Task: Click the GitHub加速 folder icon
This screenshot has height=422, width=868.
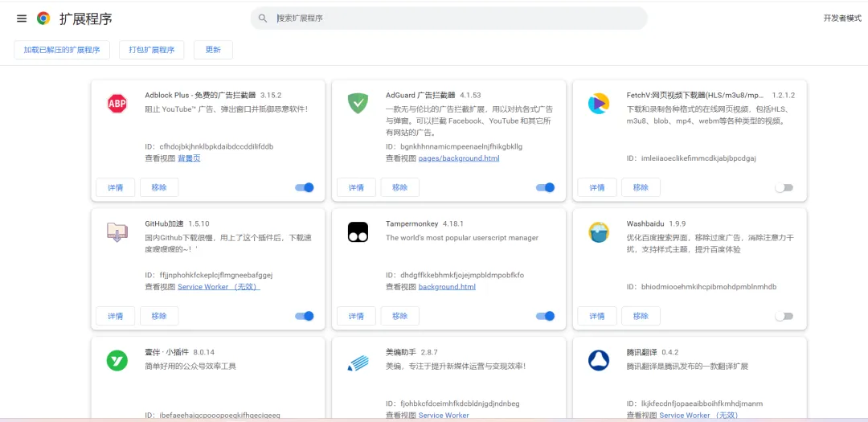Action: [117, 231]
